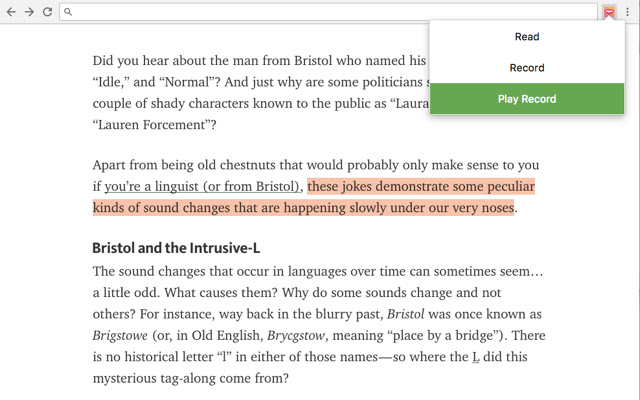Click the highlighted text "these jokes demonstrate some peculiar"
This screenshot has width=640, height=400.
(x=421, y=187)
